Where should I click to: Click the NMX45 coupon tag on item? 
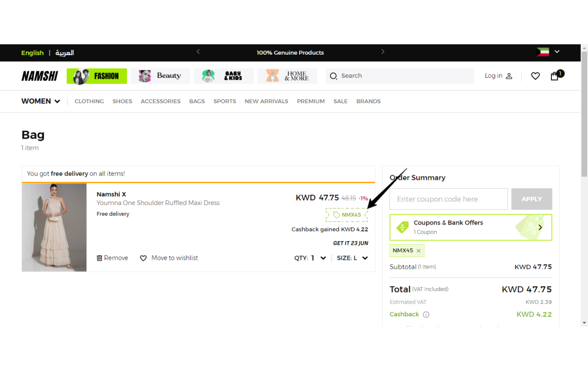click(347, 215)
